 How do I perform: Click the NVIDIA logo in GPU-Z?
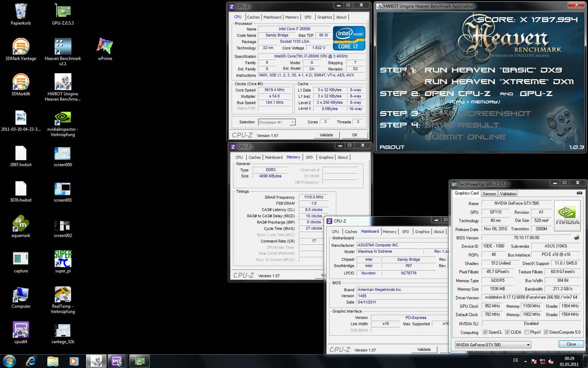[567, 216]
